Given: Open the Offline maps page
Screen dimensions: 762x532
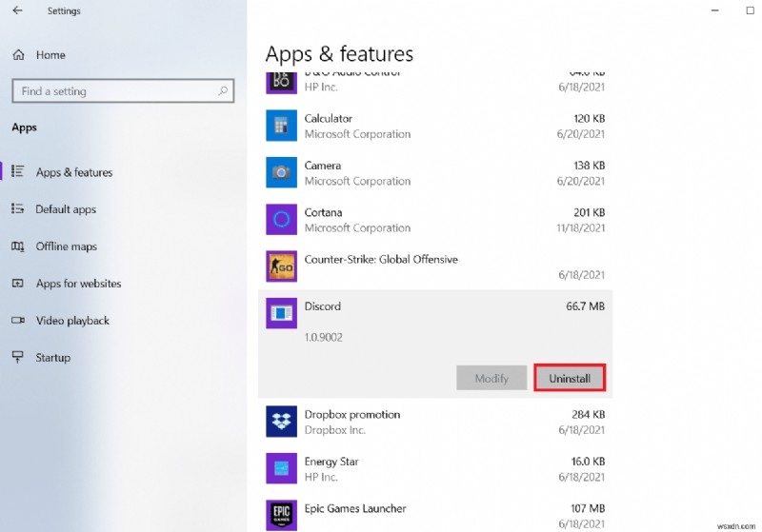Looking at the screenshot, I should coord(67,246).
